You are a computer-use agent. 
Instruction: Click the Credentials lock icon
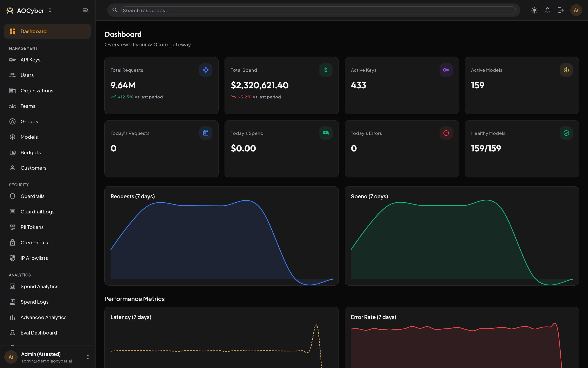click(x=12, y=243)
